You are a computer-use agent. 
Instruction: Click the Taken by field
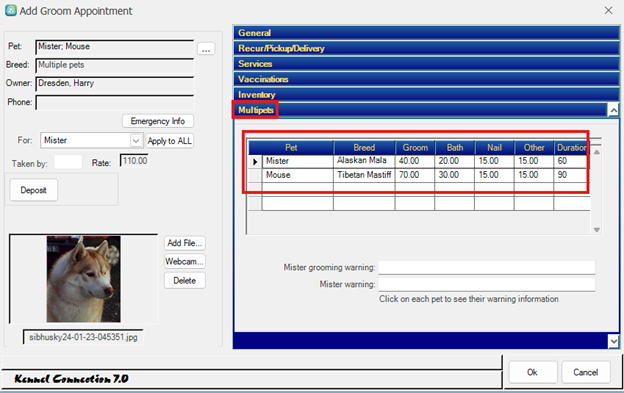[68, 162]
